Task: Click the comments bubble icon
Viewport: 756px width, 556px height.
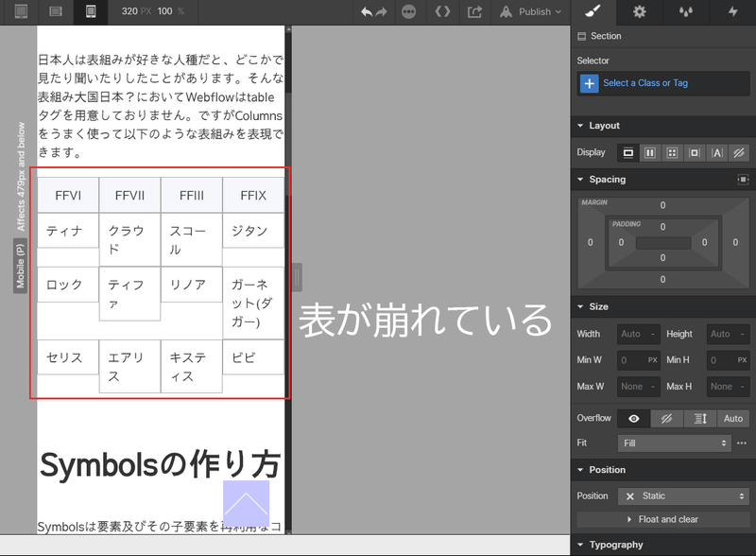Action: click(x=412, y=12)
